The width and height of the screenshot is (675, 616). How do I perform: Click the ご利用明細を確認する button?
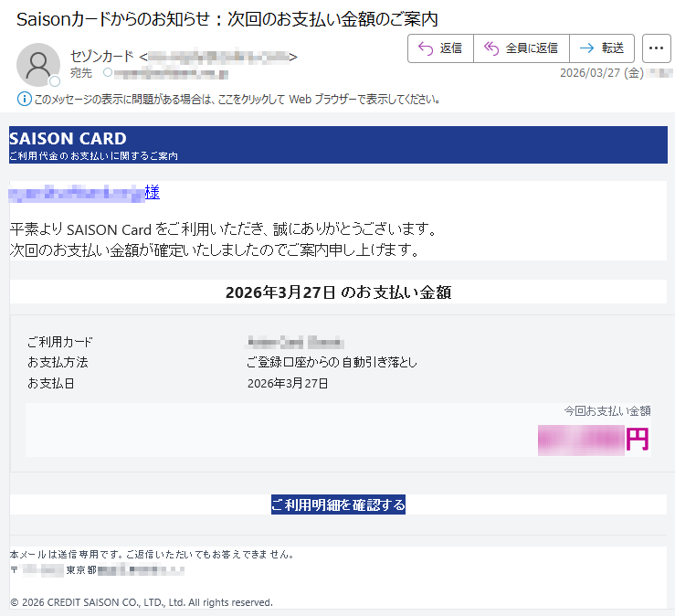point(338,504)
